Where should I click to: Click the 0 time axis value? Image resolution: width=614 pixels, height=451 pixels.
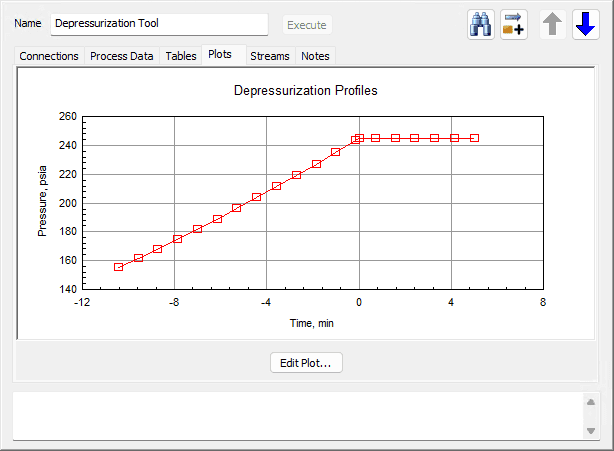coord(359,302)
